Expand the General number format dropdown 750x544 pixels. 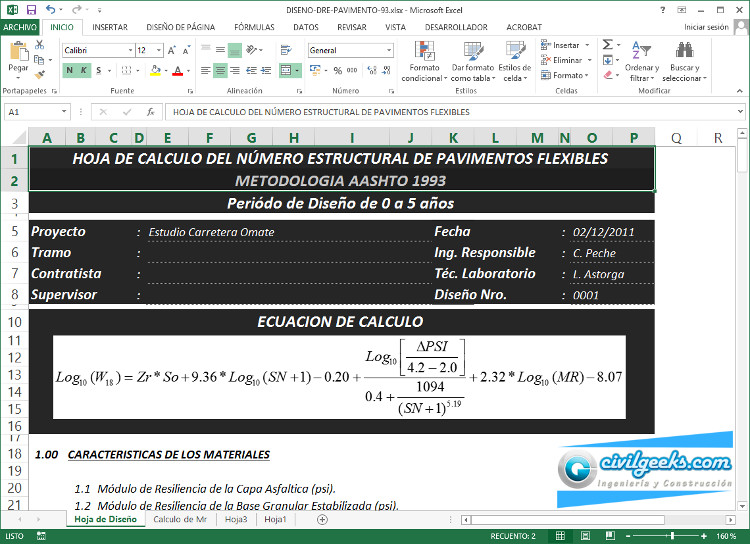point(379,50)
